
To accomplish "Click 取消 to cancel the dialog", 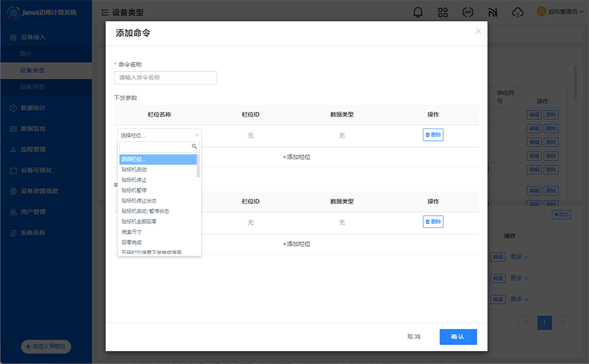I will [414, 337].
